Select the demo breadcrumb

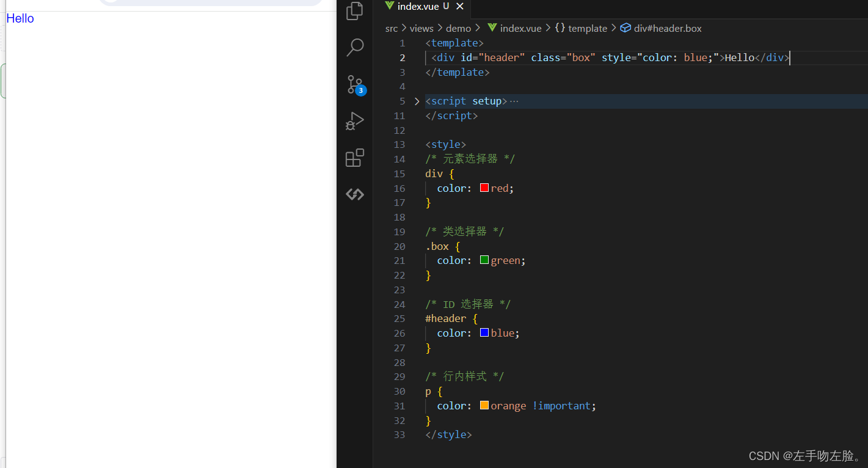[x=458, y=28]
